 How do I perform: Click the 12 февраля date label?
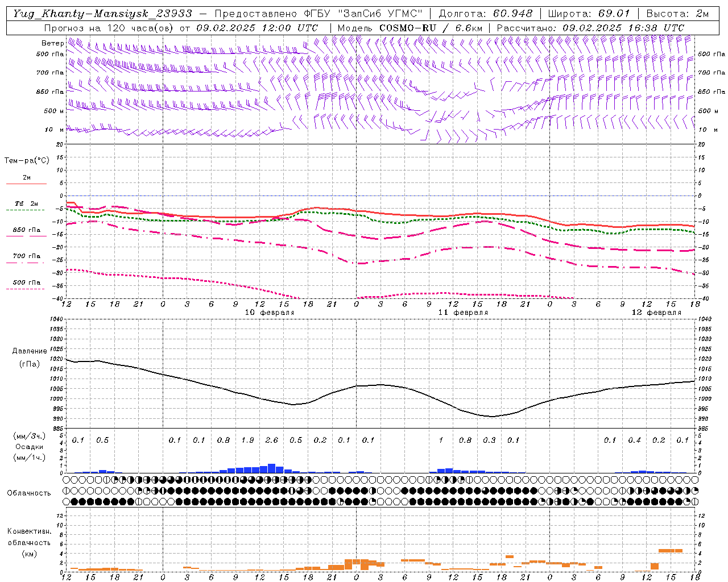656,313
